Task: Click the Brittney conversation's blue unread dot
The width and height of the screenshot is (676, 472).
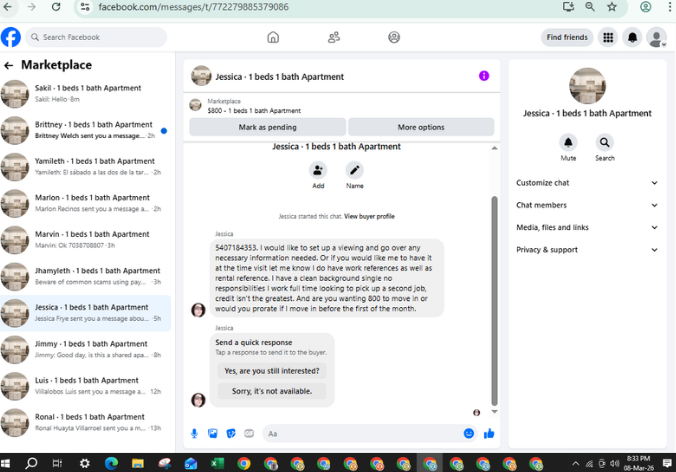Action: [164, 131]
